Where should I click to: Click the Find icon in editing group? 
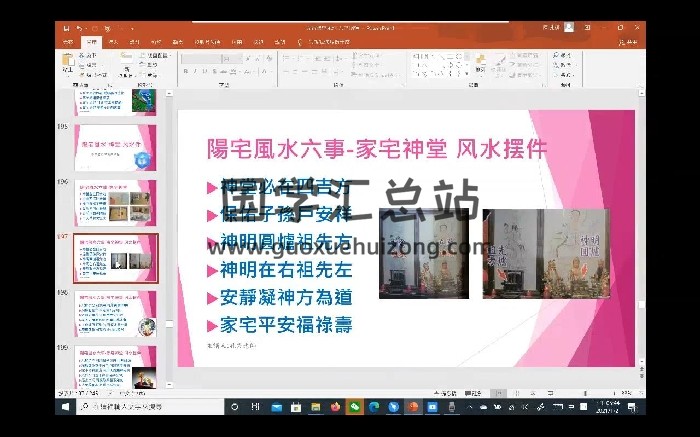click(x=564, y=55)
